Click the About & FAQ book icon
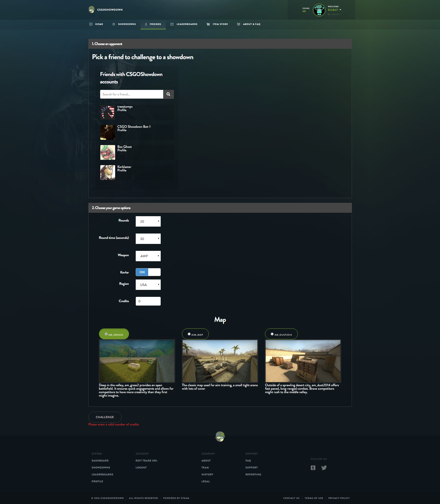The height and width of the screenshot is (504, 440). pos(238,24)
